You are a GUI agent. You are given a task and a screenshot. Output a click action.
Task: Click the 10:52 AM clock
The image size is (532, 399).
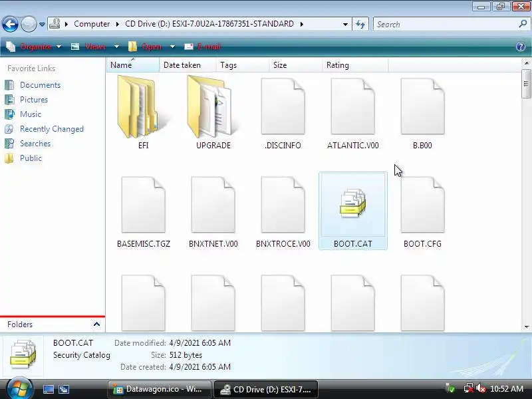pos(507,389)
